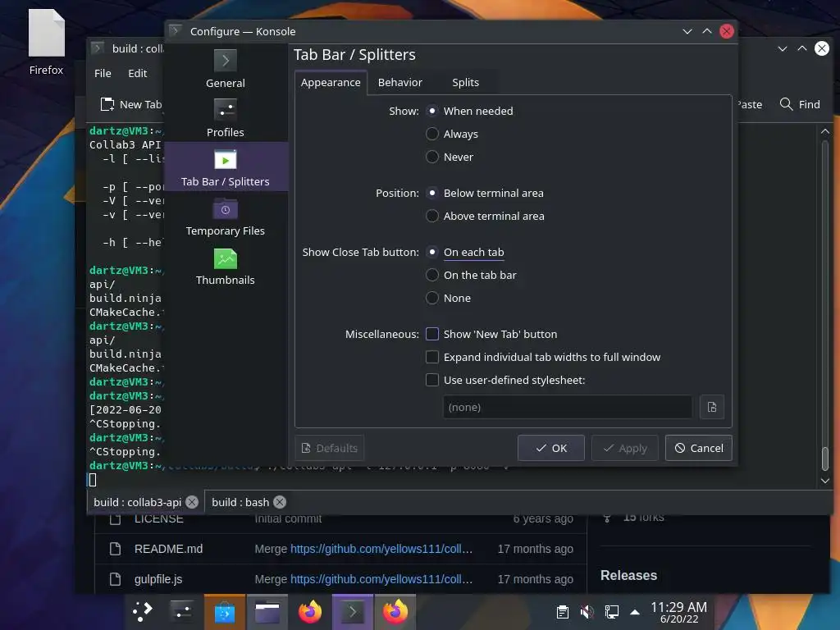Click the Apply button

[x=624, y=448]
